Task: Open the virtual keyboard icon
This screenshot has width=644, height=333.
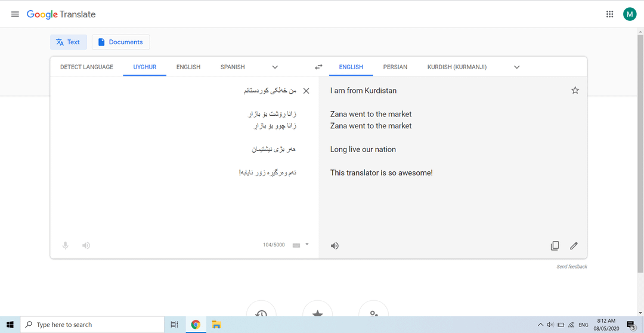Action: (296, 245)
